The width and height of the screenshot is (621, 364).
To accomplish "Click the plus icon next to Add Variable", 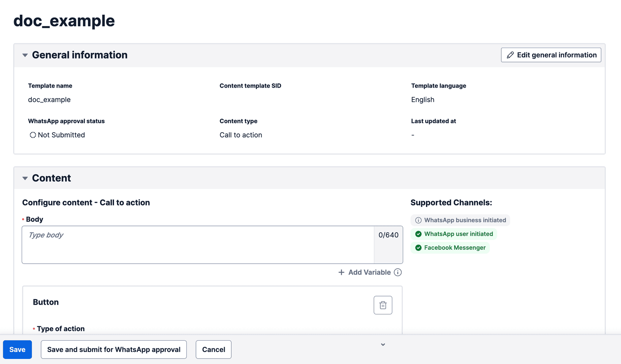I will pyautogui.click(x=341, y=272).
